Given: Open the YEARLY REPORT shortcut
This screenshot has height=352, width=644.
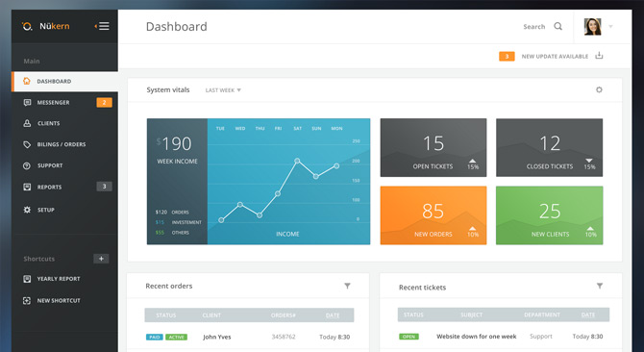Looking at the screenshot, I should (59, 279).
